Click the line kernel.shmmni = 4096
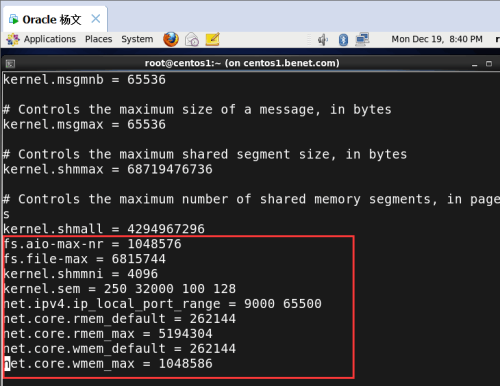Viewport: 500px width, 386px height. (80, 274)
